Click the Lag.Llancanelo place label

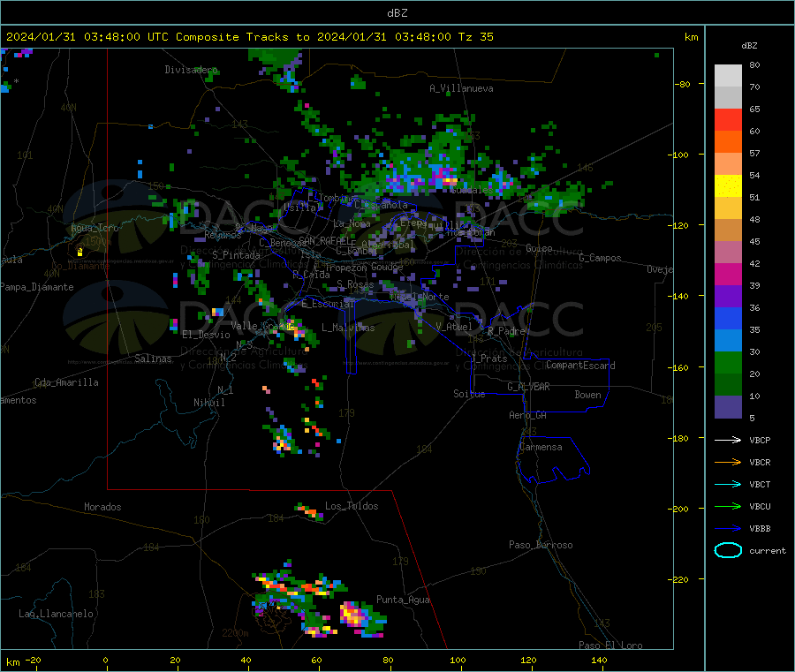[56, 614]
